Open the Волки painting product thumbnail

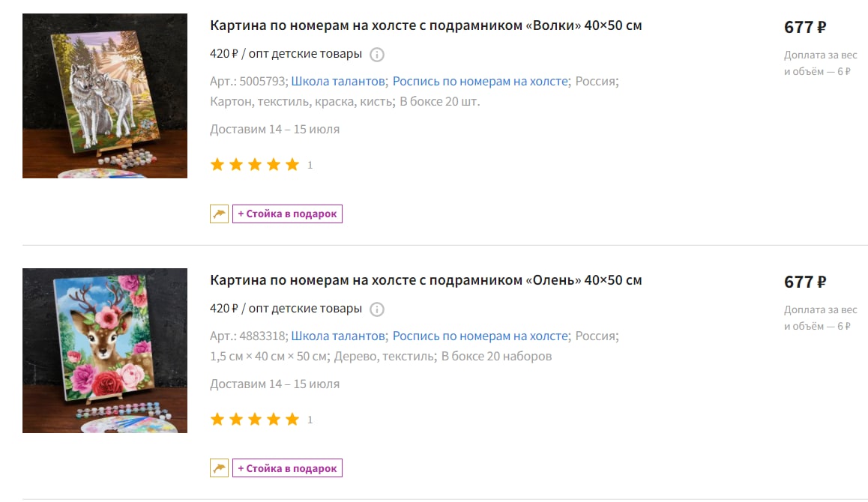tap(105, 96)
